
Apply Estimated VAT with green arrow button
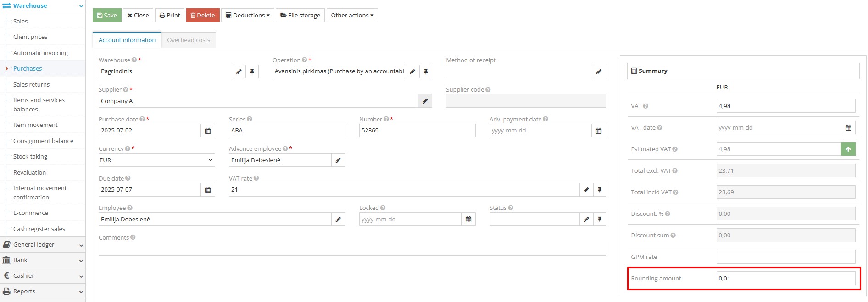pos(848,149)
